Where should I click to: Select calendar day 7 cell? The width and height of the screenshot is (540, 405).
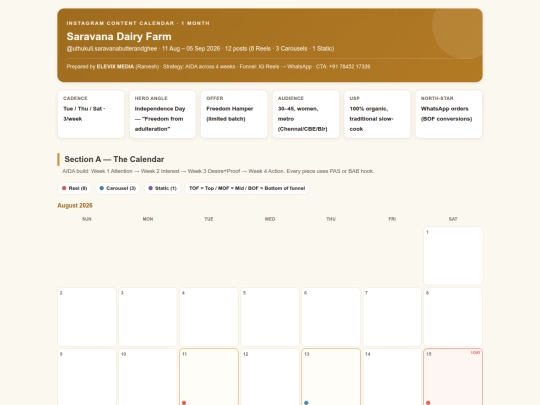392,317
